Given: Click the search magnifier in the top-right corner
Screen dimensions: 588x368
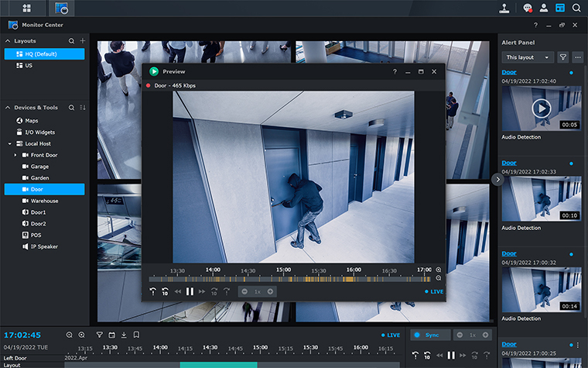Looking at the screenshot, I should [x=576, y=9].
